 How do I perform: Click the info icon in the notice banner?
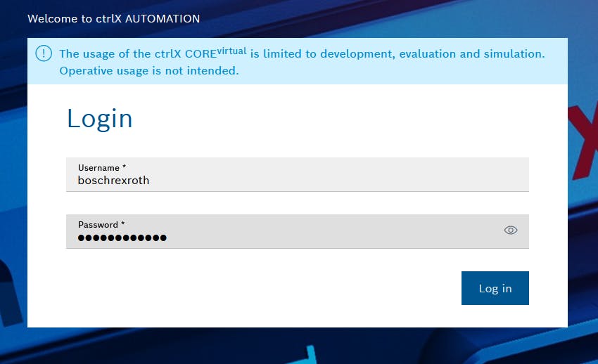click(44, 53)
